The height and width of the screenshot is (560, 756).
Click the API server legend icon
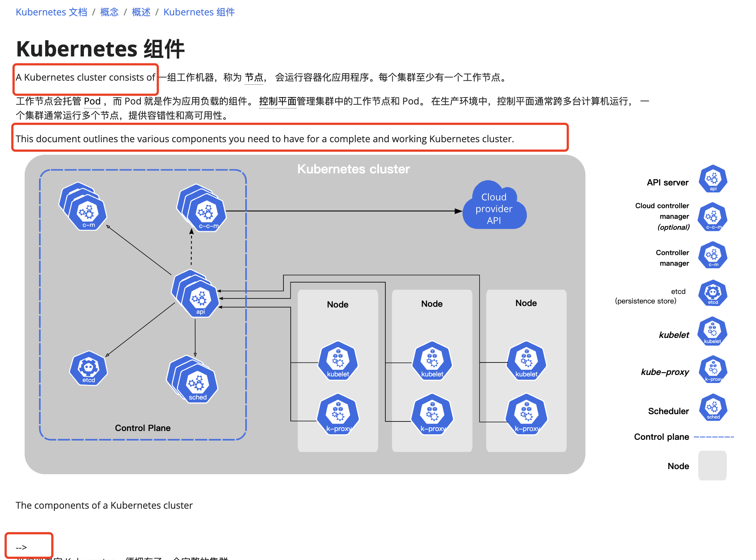pyautogui.click(x=713, y=179)
